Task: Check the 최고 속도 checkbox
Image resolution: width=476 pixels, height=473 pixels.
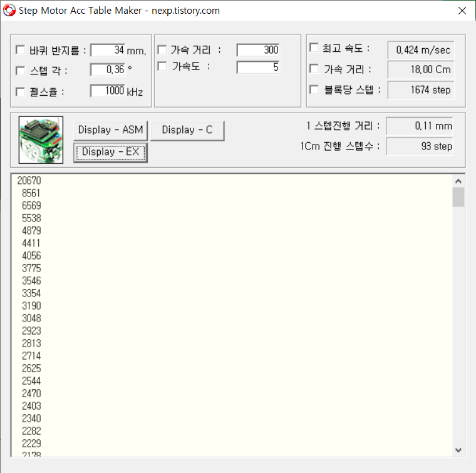Action: pyautogui.click(x=314, y=48)
